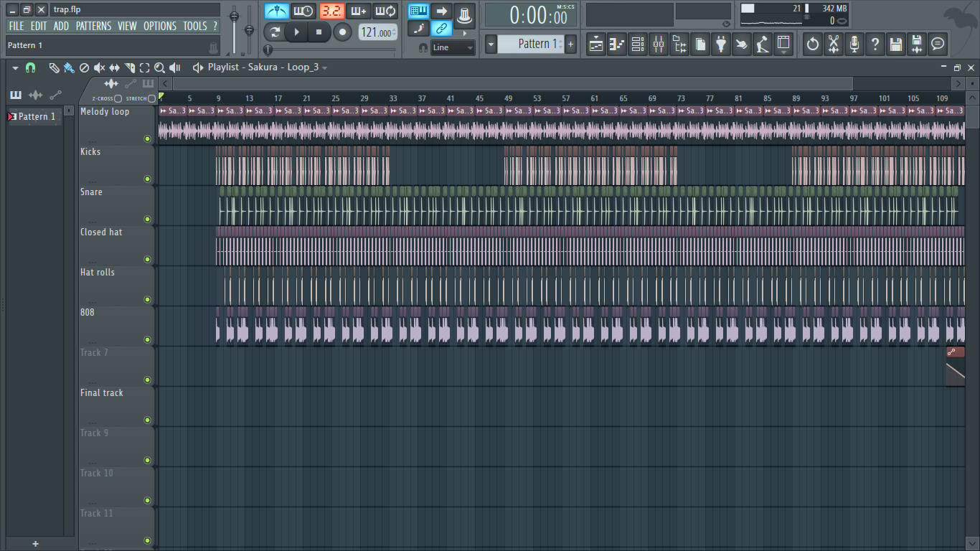The height and width of the screenshot is (551, 980).
Task: Open the Piano roll view icon
Action: (617, 44)
